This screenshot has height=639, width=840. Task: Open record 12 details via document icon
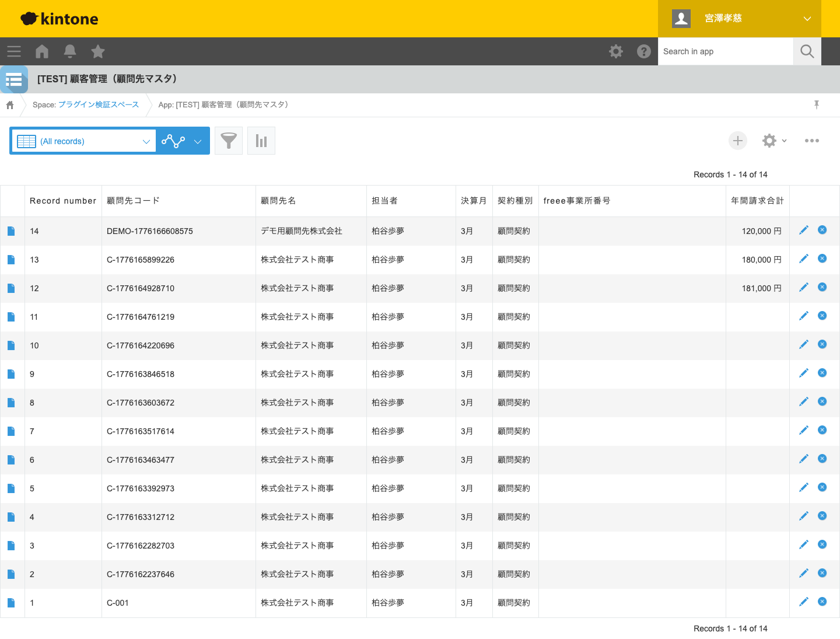tap(11, 288)
